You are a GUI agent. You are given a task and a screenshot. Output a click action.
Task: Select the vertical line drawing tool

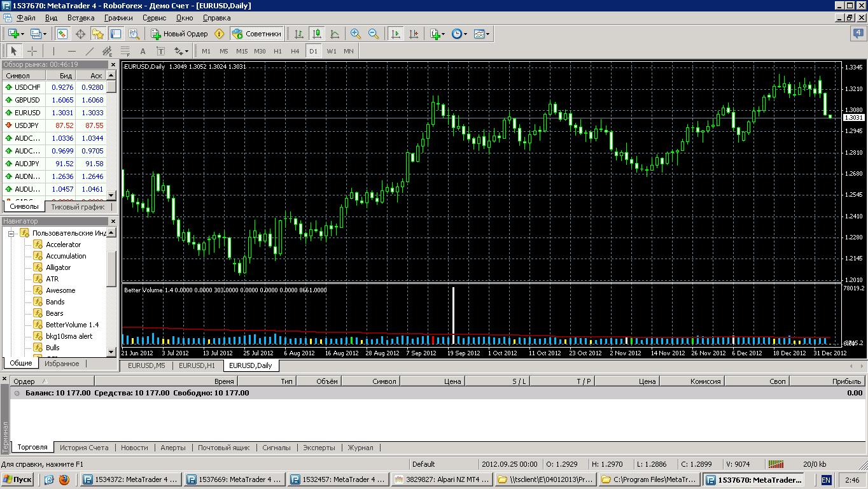click(x=54, y=51)
